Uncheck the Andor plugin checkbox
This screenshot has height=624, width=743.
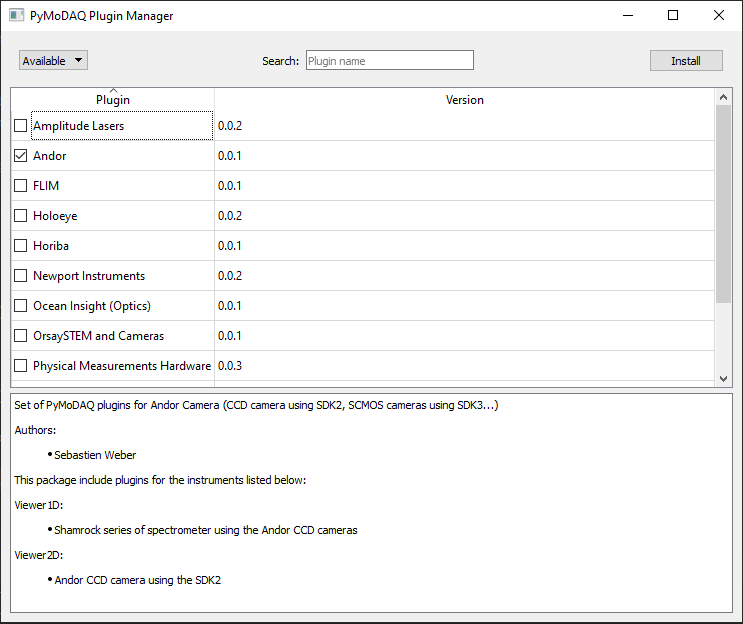point(20,155)
